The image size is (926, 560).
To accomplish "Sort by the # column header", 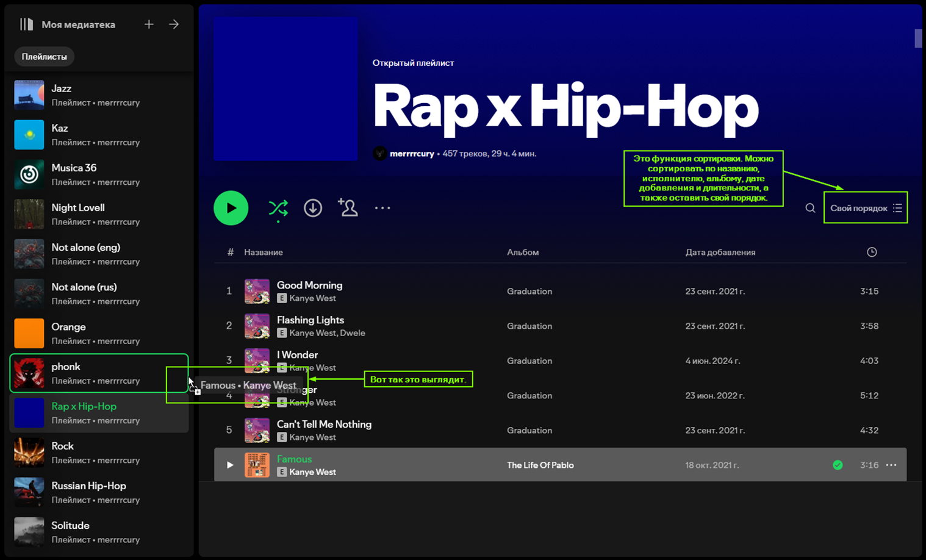I will [x=230, y=252].
